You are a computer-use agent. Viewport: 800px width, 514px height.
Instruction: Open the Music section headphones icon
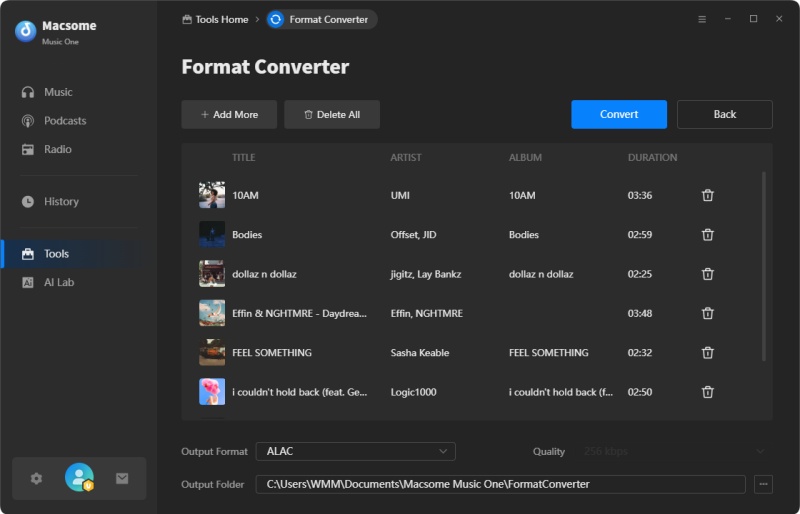28,92
